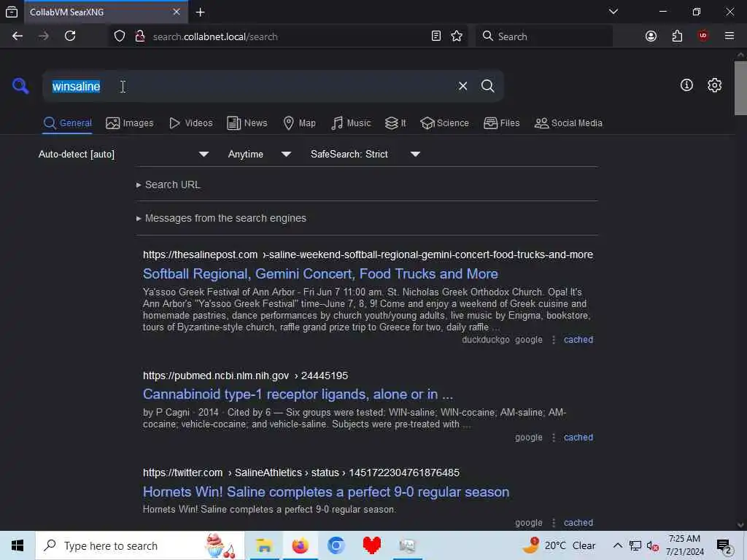747x560 pixels.
Task: Open Firefox View icon
Action: [12, 12]
